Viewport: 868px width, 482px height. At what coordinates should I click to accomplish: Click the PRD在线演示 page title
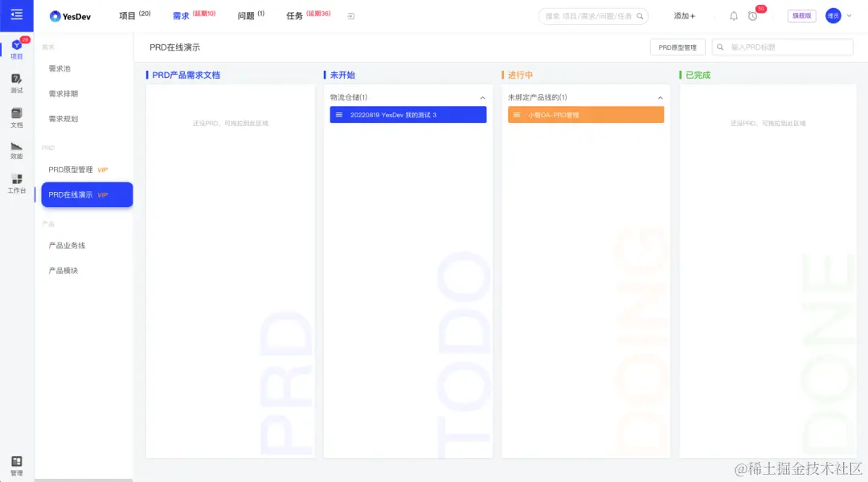coord(175,47)
